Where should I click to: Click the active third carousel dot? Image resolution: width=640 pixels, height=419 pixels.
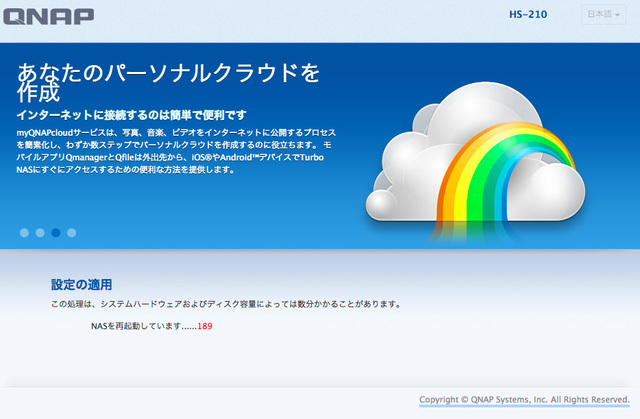point(56,232)
